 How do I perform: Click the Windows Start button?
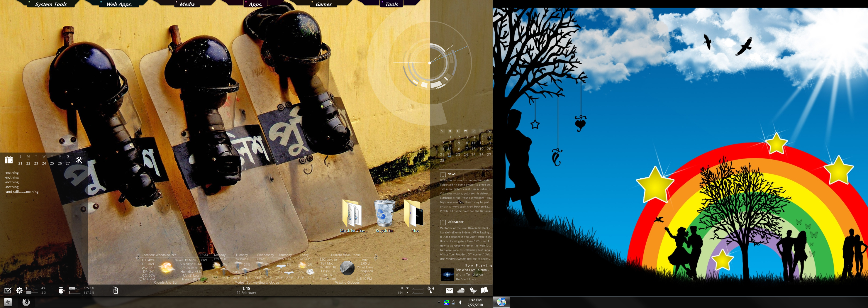click(8, 302)
